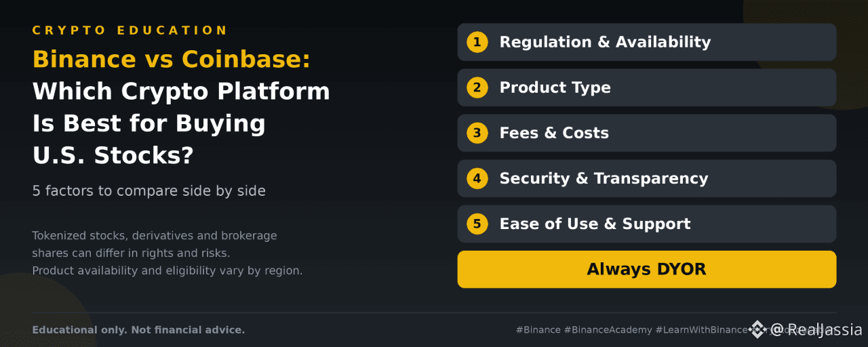The image size is (868, 347).
Task: Select the Ease of Use & Support row
Action: [x=647, y=224]
